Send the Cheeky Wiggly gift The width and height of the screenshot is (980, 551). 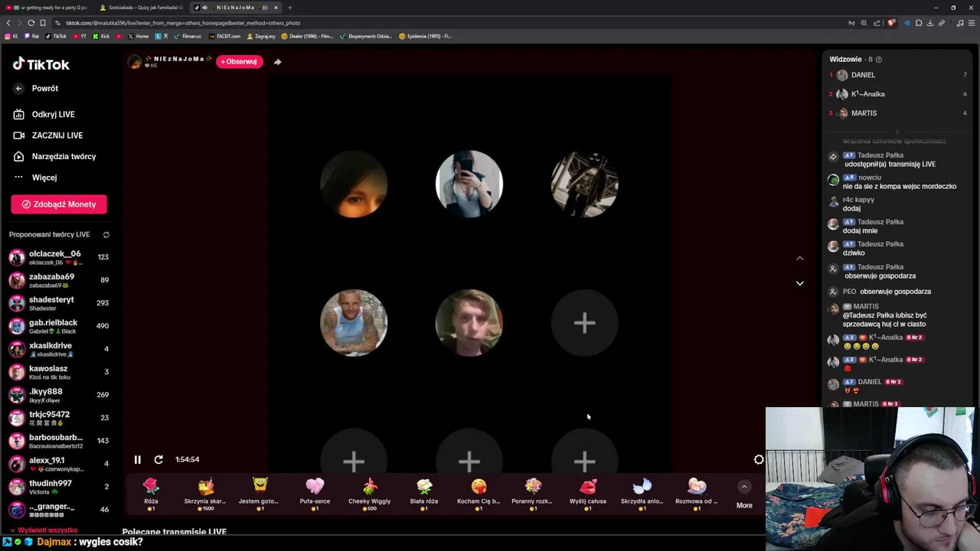(x=370, y=494)
